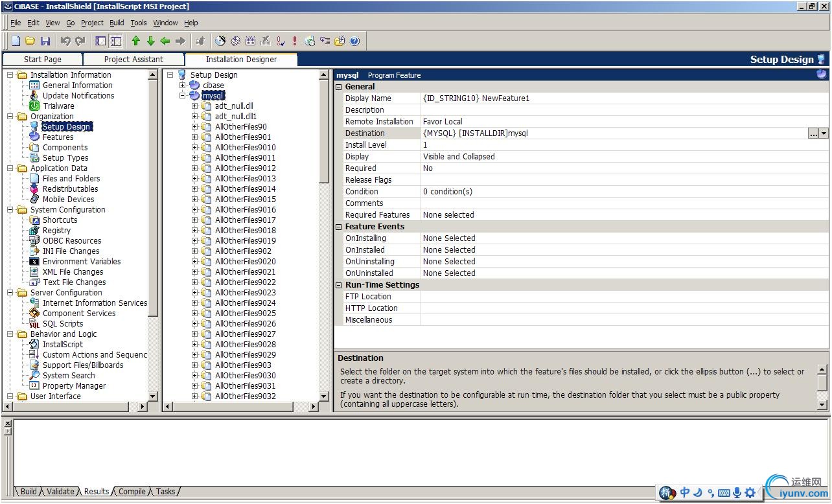
Task: Click the green up arrow toolbar icon
Action: tap(136, 41)
